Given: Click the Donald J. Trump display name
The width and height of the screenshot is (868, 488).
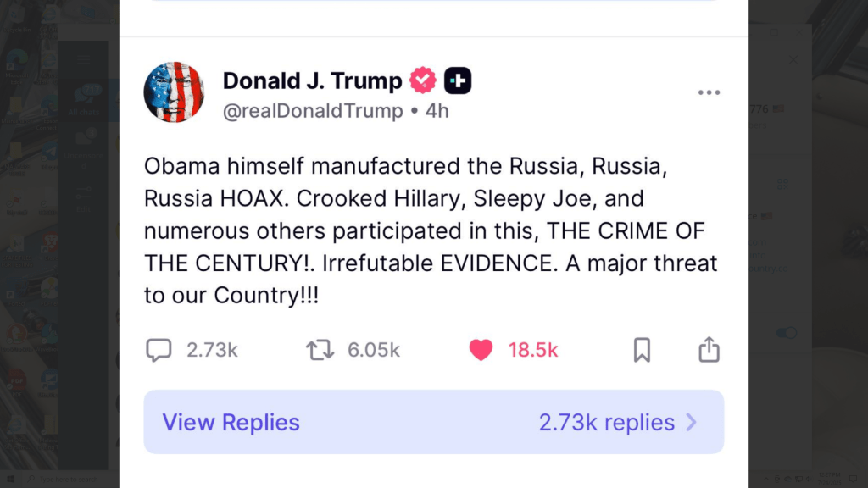Looking at the screenshot, I should pyautogui.click(x=312, y=81).
